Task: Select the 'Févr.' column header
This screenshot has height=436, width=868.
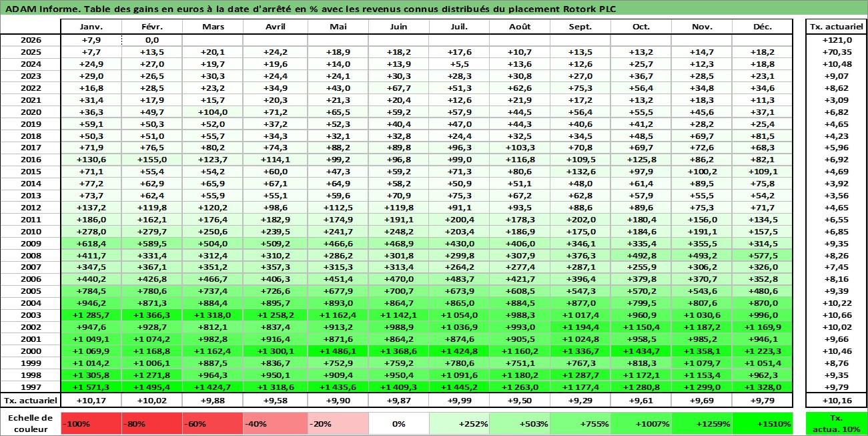Action: (151, 27)
